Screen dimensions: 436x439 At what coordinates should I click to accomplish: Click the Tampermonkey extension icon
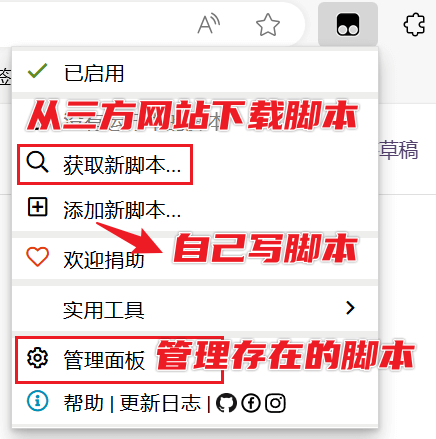[x=348, y=24]
